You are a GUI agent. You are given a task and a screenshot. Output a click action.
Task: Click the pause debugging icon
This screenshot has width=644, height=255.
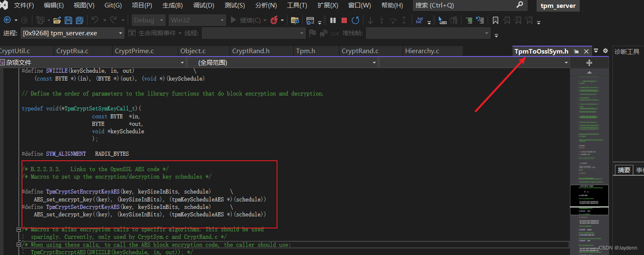(x=333, y=20)
